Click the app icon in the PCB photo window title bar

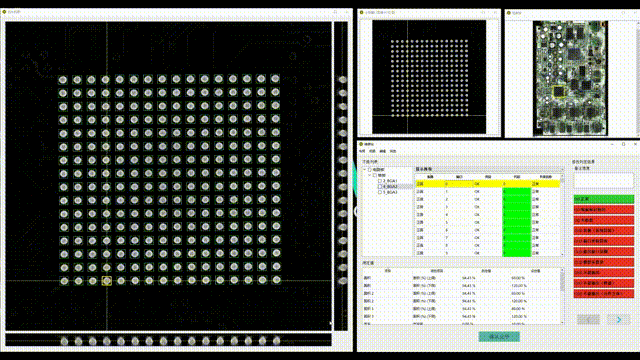[x=509, y=13]
